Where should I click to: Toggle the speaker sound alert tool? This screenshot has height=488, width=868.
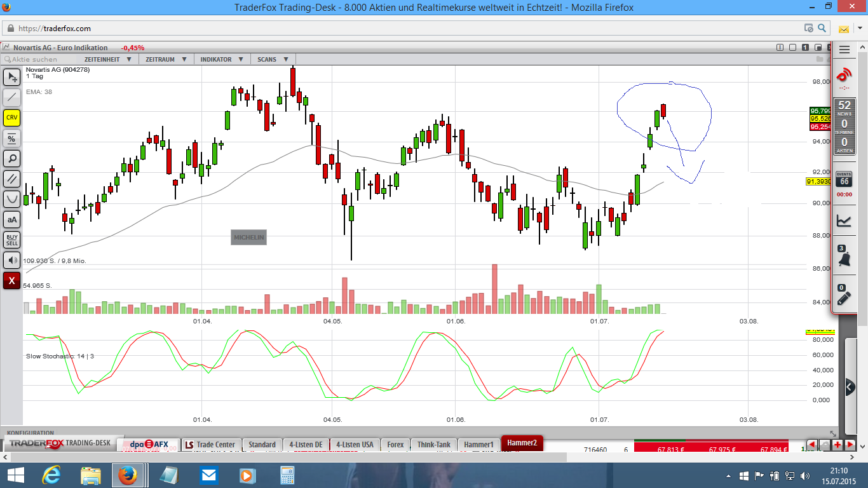coord(12,261)
